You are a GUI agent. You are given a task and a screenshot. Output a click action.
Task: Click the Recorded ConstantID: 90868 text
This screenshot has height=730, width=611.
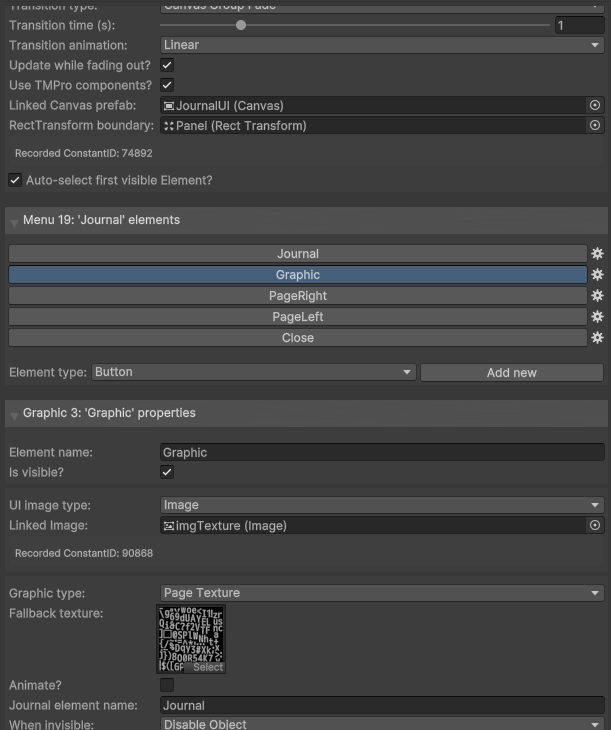(84, 553)
